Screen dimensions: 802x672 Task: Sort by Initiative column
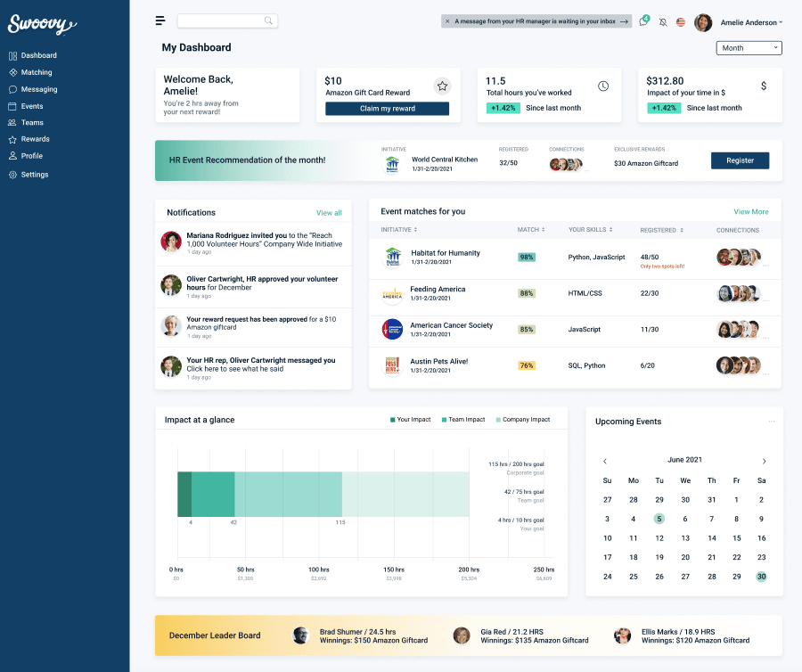coord(399,230)
